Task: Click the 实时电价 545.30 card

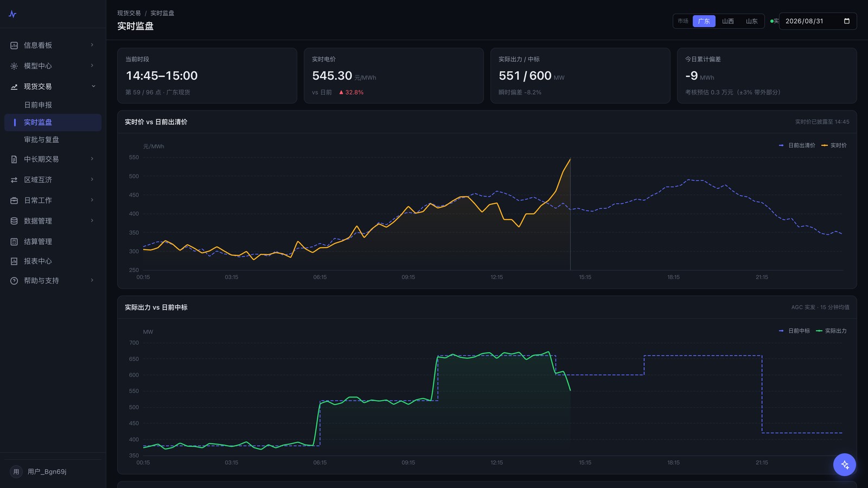Action: coord(393,75)
